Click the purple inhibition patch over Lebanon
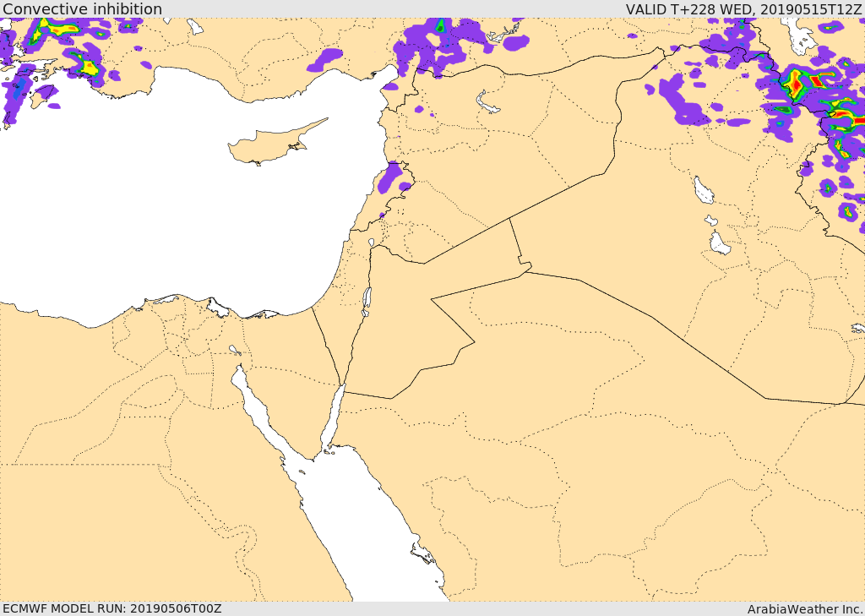 pos(390,177)
